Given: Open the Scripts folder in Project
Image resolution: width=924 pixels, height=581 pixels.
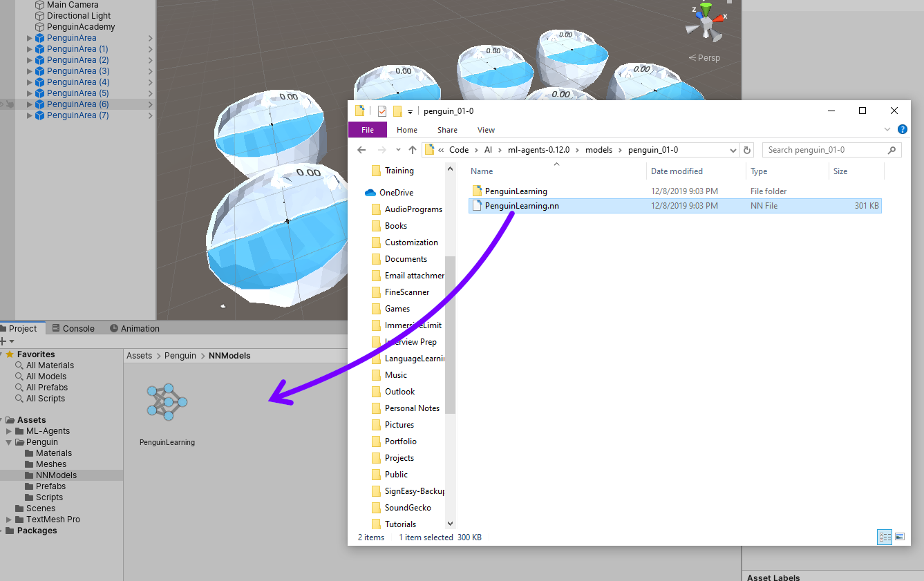Looking at the screenshot, I should pyautogui.click(x=49, y=497).
